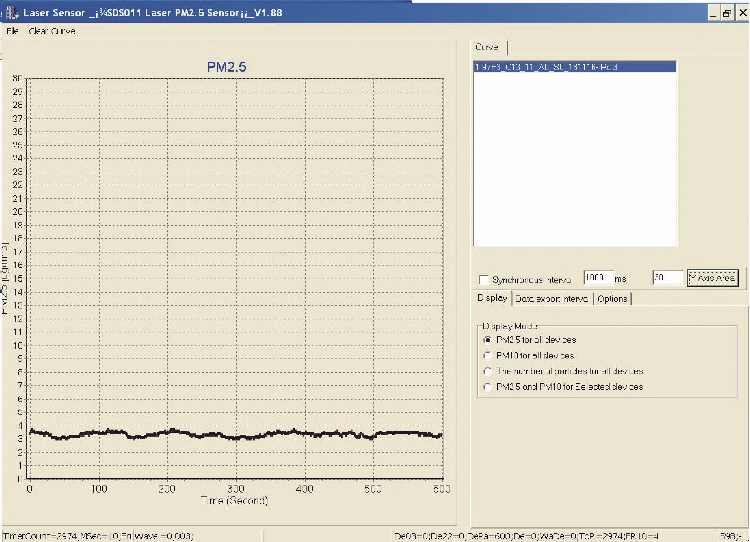The image size is (750, 542).
Task: Switch to the Display tab
Action: click(491, 298)
